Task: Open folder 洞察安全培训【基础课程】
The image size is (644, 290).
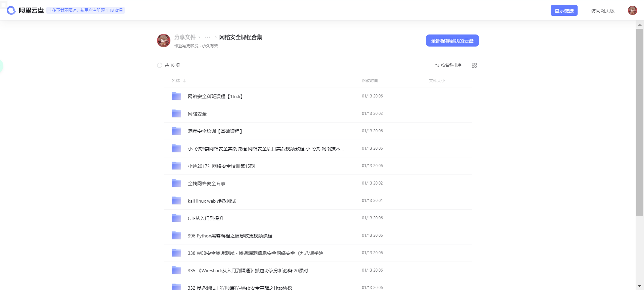Action: tap(215, 131)
